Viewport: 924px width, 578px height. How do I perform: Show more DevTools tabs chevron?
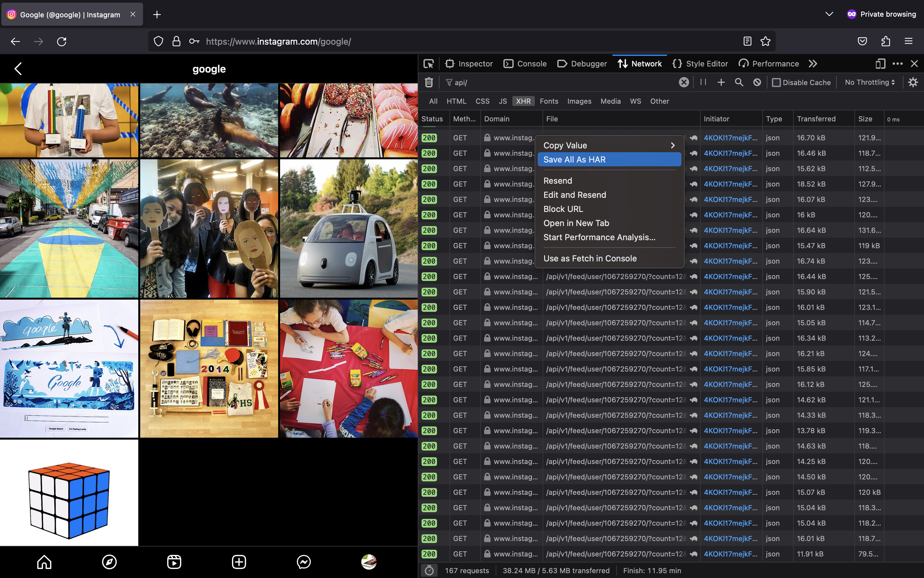(813, 64)
